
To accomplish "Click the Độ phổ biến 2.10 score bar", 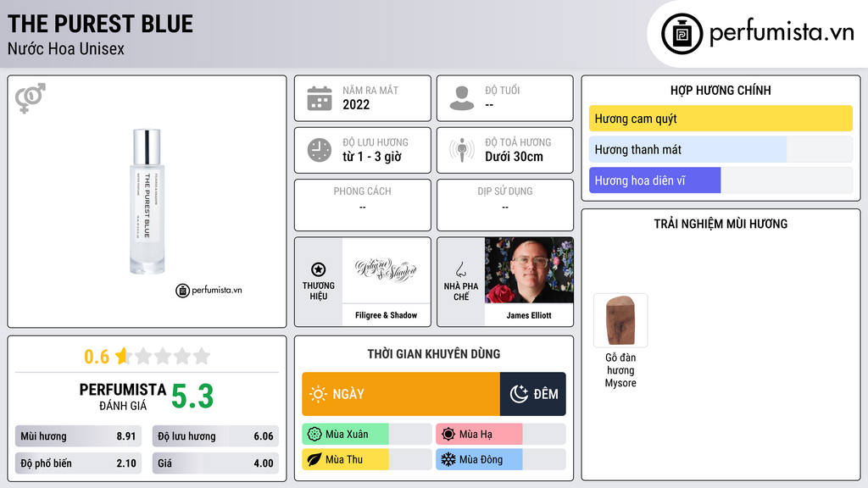I will (x=78, y=463).
